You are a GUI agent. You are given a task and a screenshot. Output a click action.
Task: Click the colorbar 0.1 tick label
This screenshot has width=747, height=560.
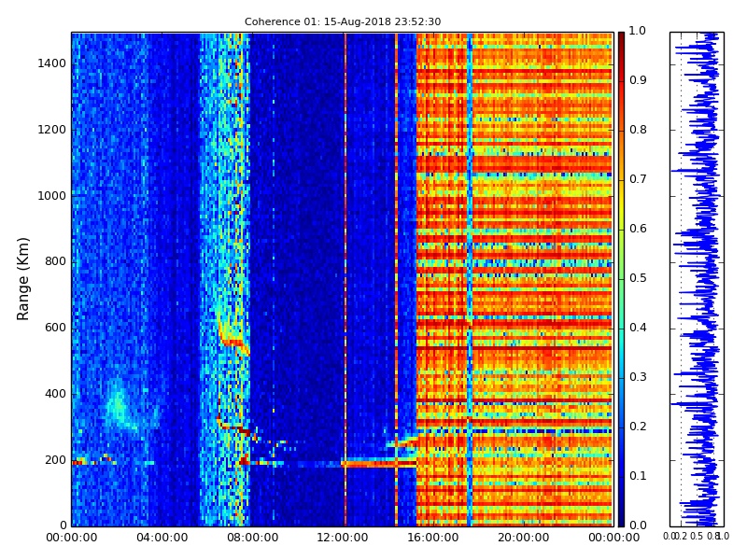click(x=638, y=476)
